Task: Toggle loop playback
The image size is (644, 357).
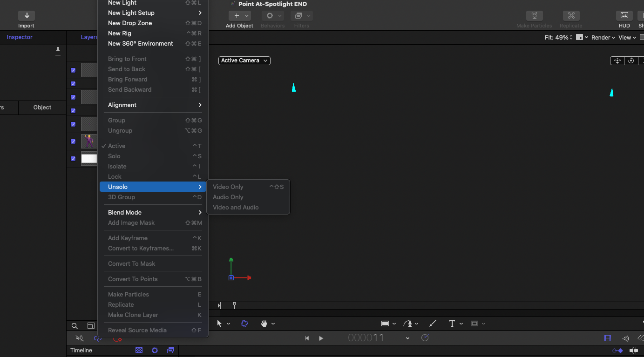Action: click(98, 338)
